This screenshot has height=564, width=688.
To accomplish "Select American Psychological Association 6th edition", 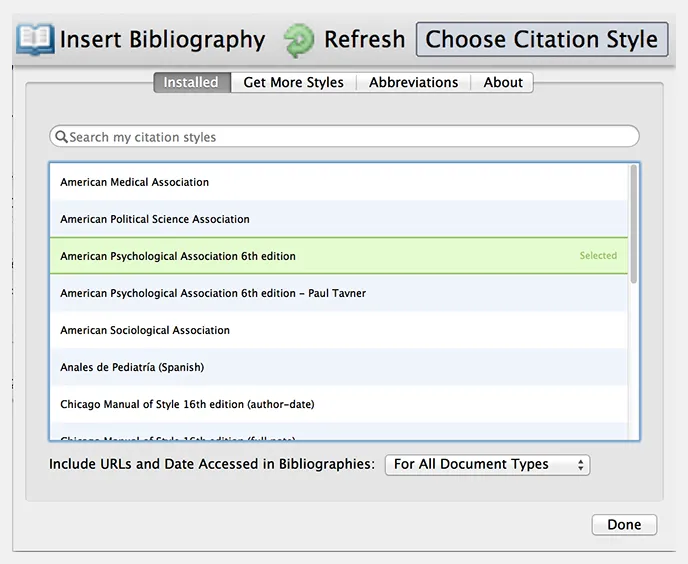I will point(178,256).
